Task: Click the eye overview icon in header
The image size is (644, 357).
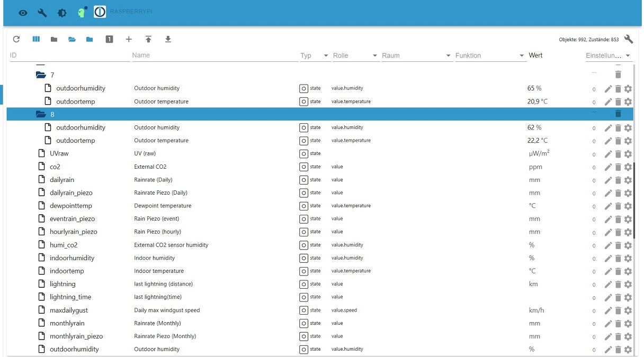Action: (23, 13)
